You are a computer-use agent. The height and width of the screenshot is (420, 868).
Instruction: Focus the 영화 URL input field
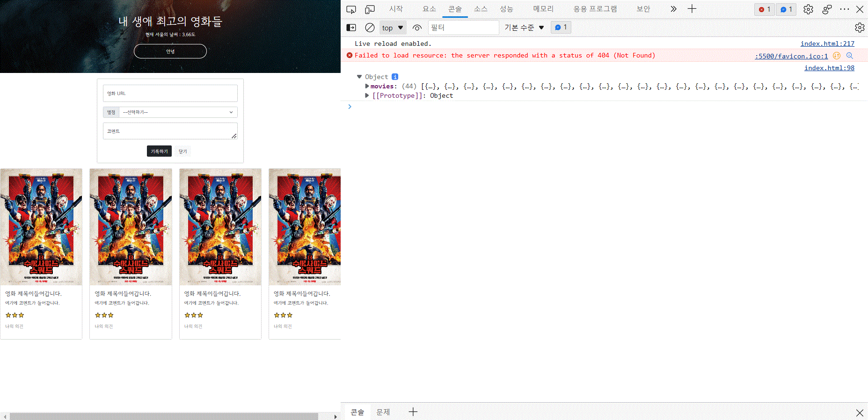[170, 94]
